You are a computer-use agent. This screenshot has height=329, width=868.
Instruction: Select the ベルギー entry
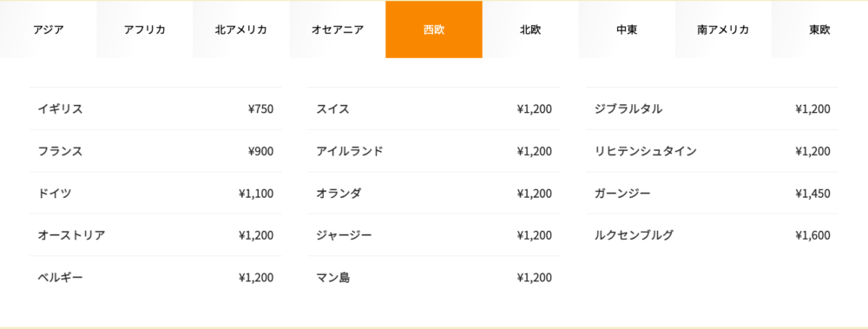point(155,277)
